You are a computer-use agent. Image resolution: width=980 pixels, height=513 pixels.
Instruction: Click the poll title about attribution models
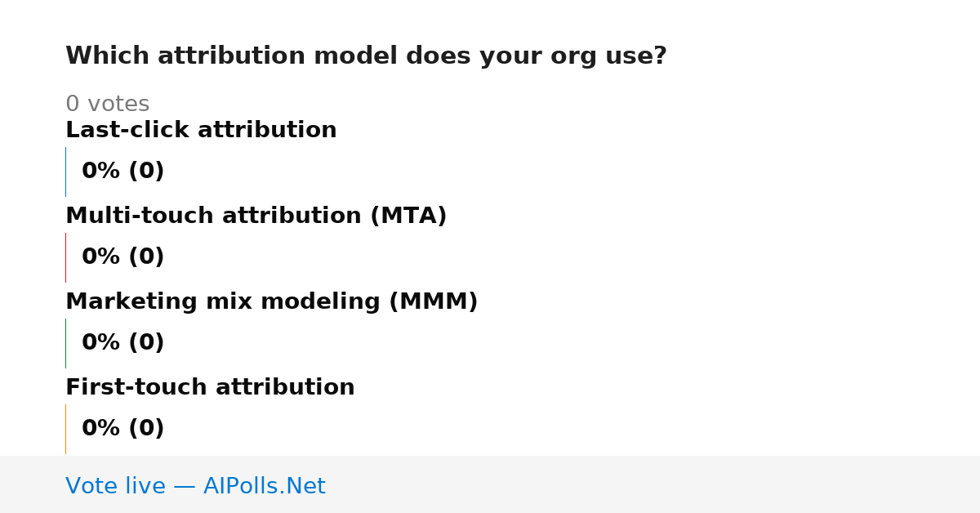pos(366,56)
